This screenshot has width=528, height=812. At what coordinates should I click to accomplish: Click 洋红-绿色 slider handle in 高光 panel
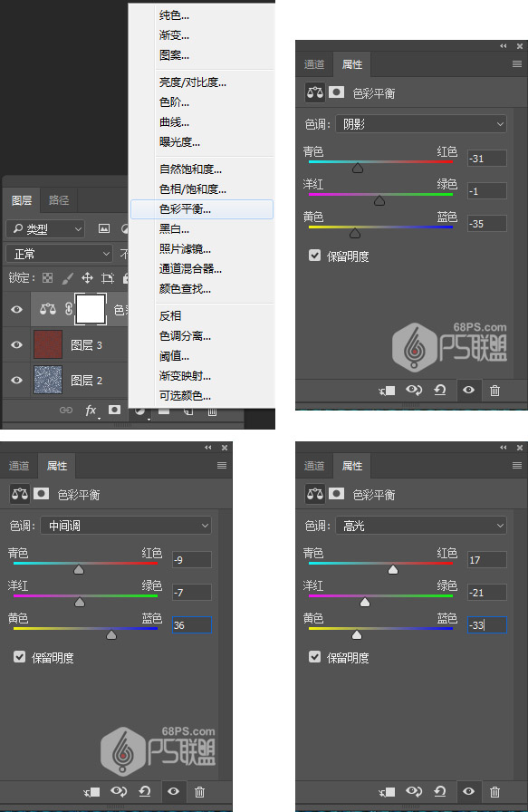[x=365, y=602]
